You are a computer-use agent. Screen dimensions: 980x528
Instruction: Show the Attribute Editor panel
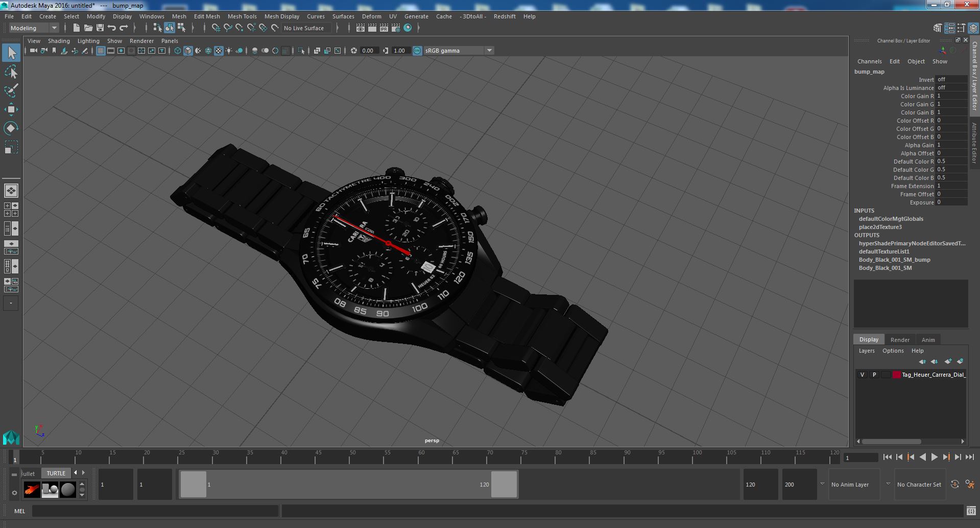point(949,28)
